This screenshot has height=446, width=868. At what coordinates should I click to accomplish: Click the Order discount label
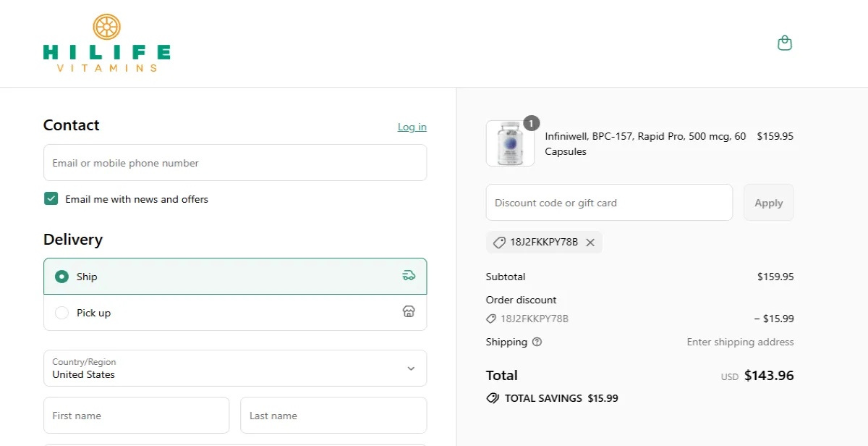click(522, 300)
